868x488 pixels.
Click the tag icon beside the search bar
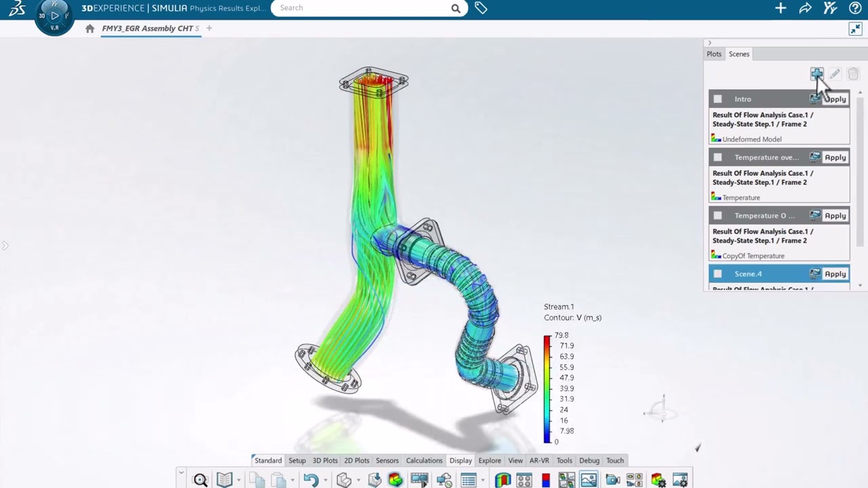click(x=481, y=8)
